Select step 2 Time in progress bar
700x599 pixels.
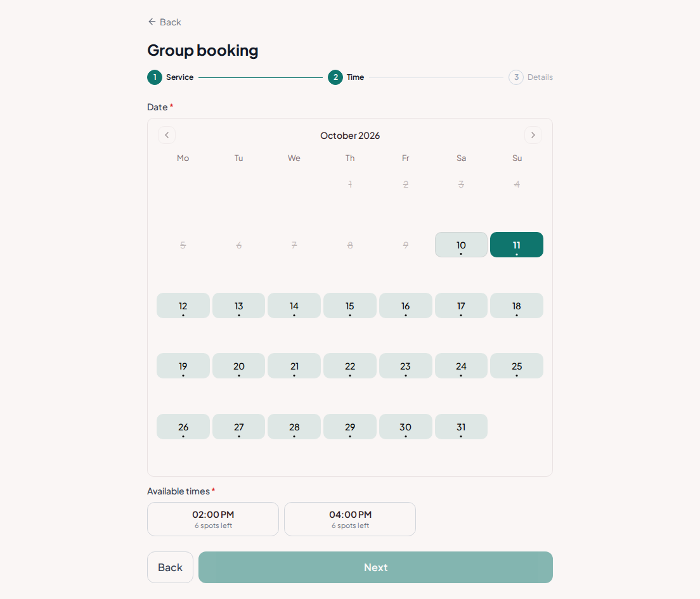coord(346,77)
